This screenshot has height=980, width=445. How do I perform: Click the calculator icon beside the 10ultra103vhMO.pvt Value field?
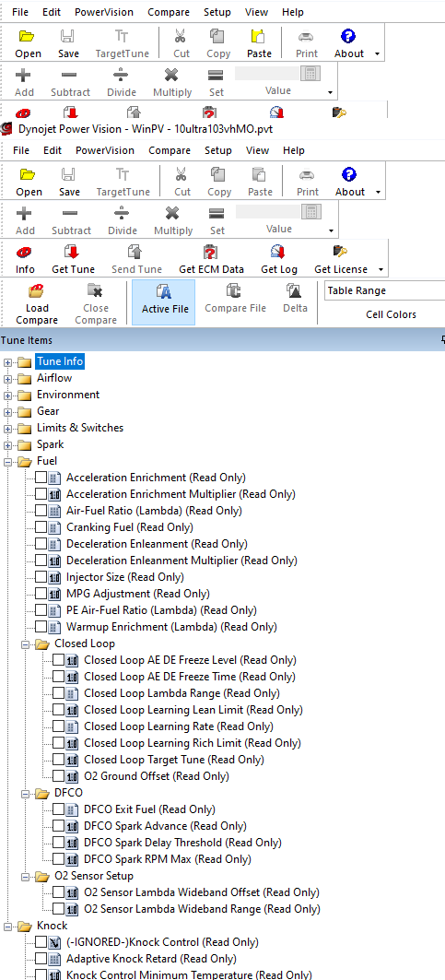[310, 212]
